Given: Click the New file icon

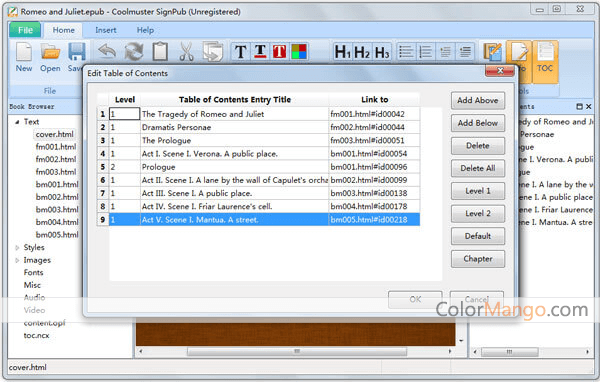Looking at the screenshot, I should (24, 52).
